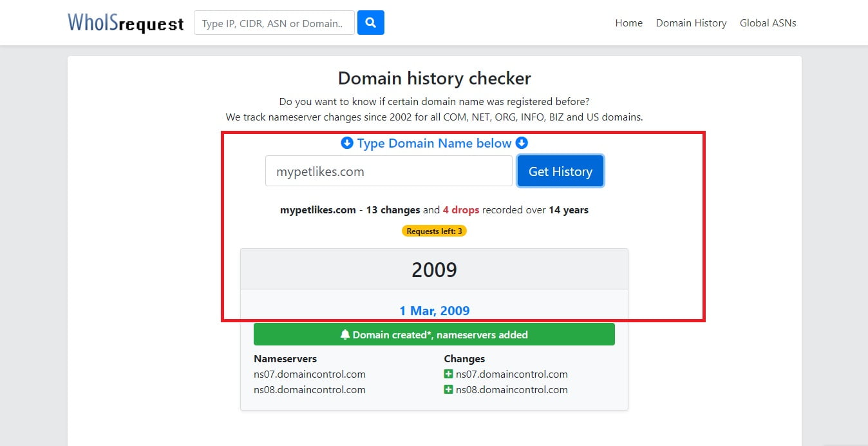Click the down-arrow icon left of 'Type Domain Name below'

click(x=346, y=143)
